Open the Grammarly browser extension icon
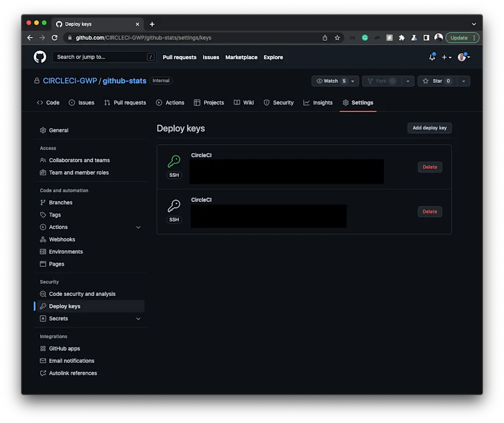The width and height of the screenshot is (504, 423). (364, 38)
